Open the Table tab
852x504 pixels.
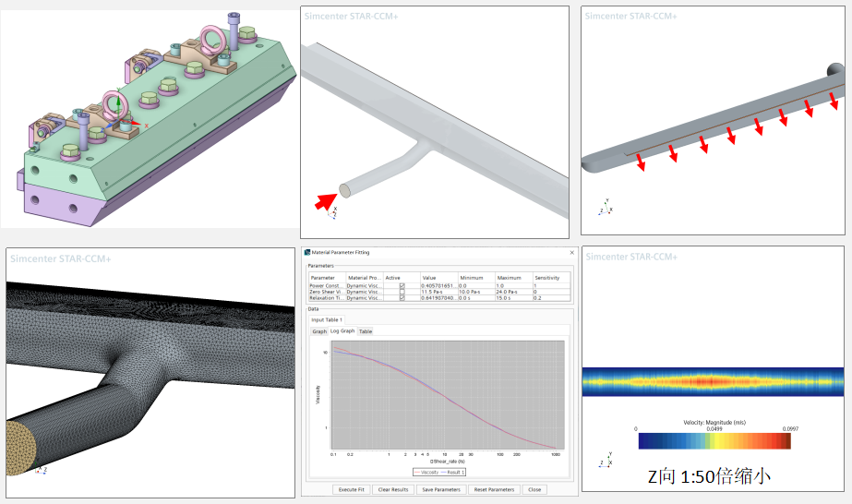click(x=366, y=330)
